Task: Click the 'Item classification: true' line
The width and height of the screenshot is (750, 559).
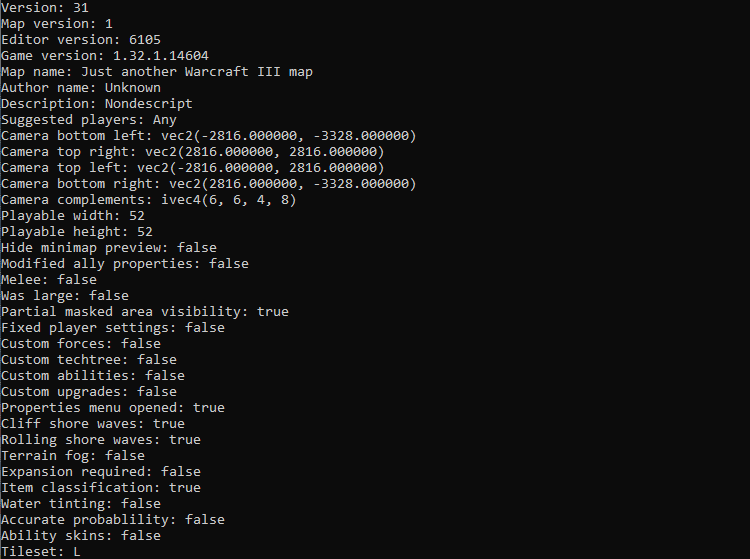Action: 101,488
